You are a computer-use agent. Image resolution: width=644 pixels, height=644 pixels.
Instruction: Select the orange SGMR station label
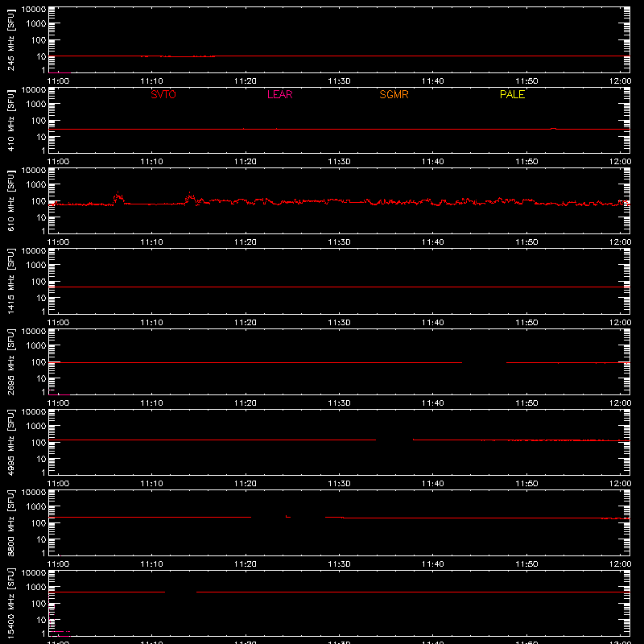coord(394,94)
